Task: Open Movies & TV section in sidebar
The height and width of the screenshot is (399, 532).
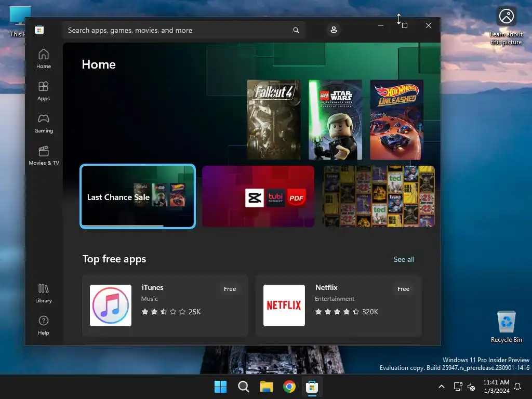Action: pyautogui.click(x=44, y=155)
